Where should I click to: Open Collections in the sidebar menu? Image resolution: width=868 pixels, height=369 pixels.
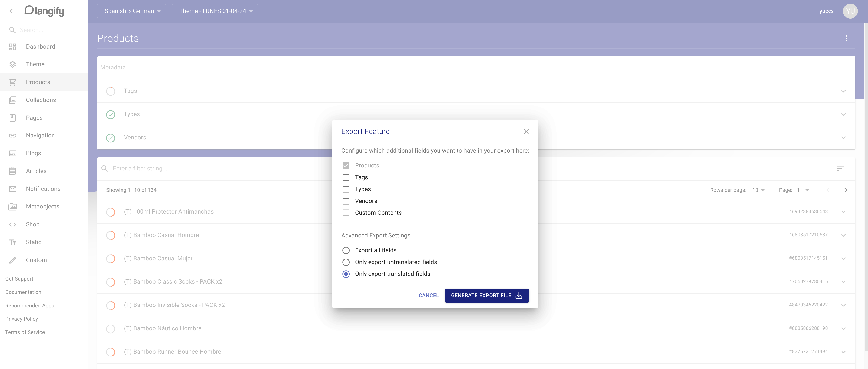click(x=41, y=100)
